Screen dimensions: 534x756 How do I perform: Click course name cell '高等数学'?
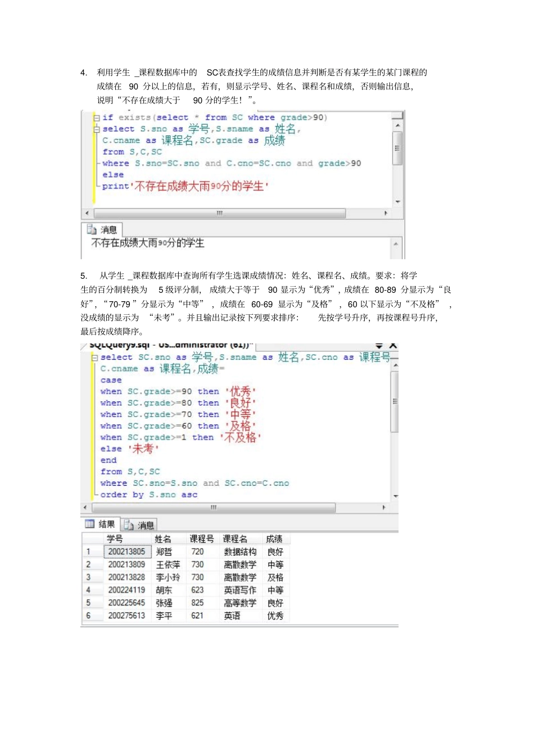240,603
